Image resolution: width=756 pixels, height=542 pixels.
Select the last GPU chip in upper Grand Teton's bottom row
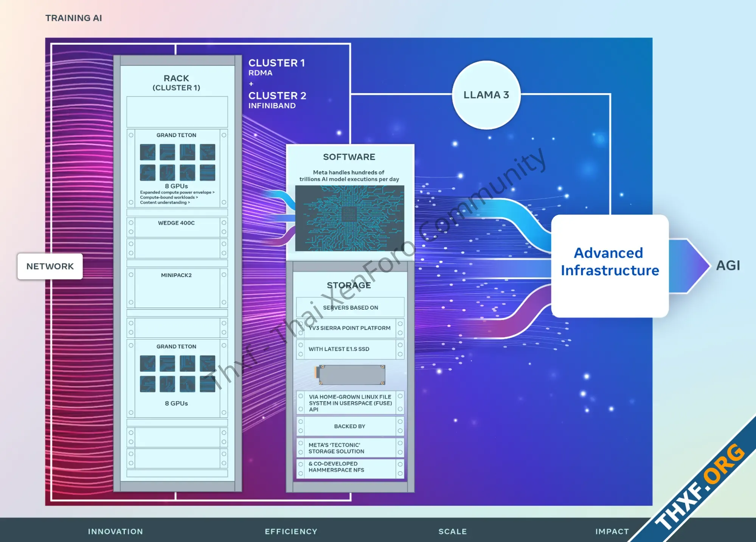[x=207, y=173]
